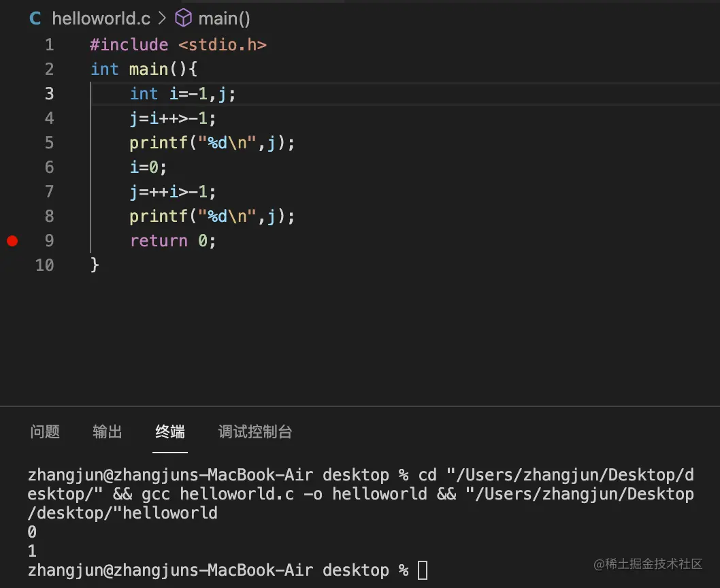
Task: Click 'j=++i>-1;' code line
Action: click(x=173, y=191)
